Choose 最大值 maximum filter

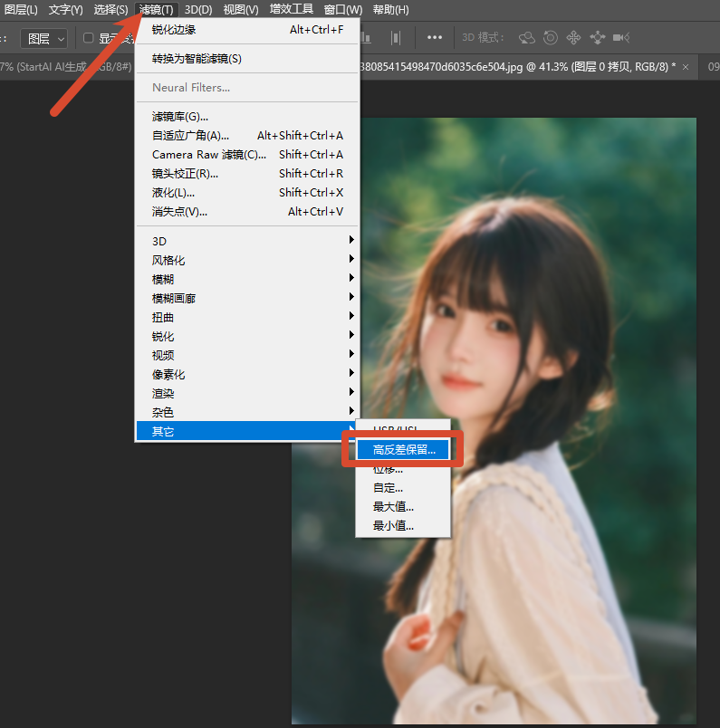(403, 507)
